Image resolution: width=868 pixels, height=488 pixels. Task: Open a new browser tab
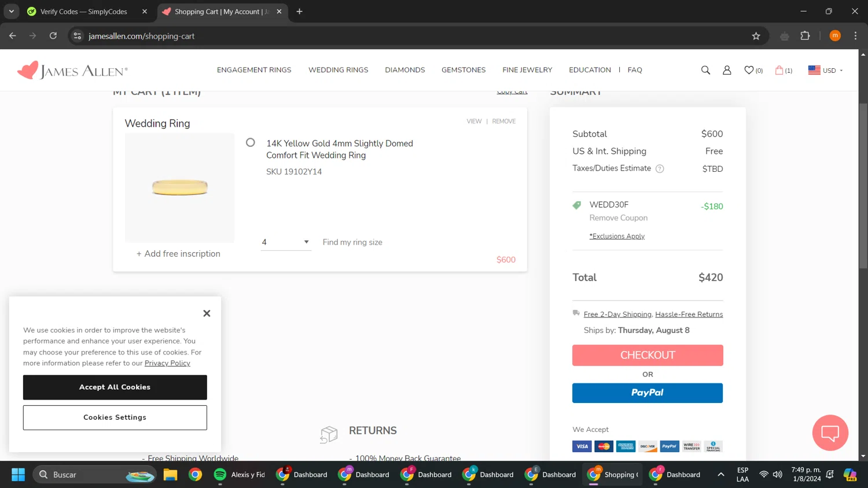[x=299, y=12]
